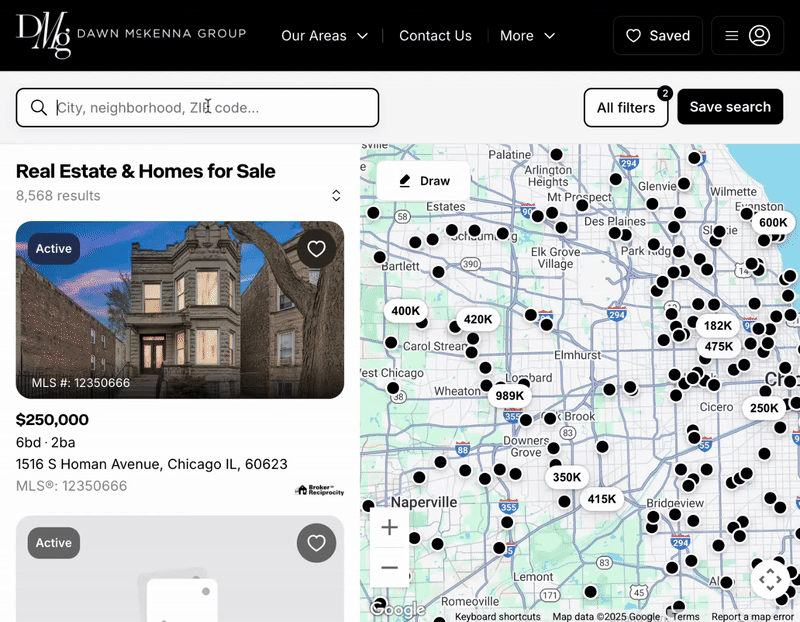Click the Google logo on map
Viewport: 800px width, 622px height.
click(x=398, y=609)
